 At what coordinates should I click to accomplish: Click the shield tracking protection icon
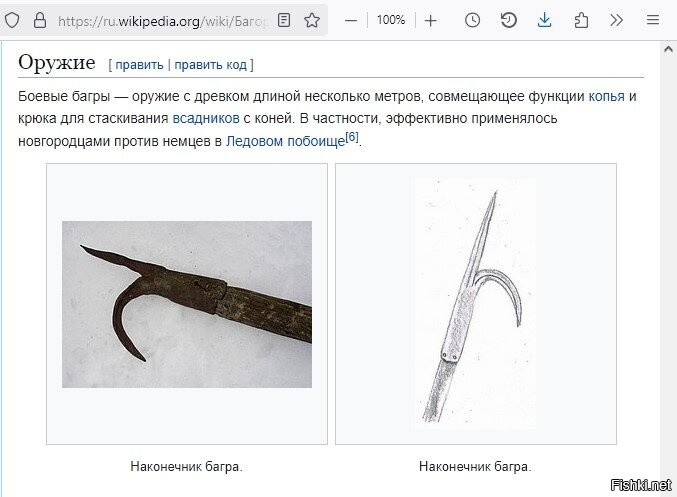(12, 20)
